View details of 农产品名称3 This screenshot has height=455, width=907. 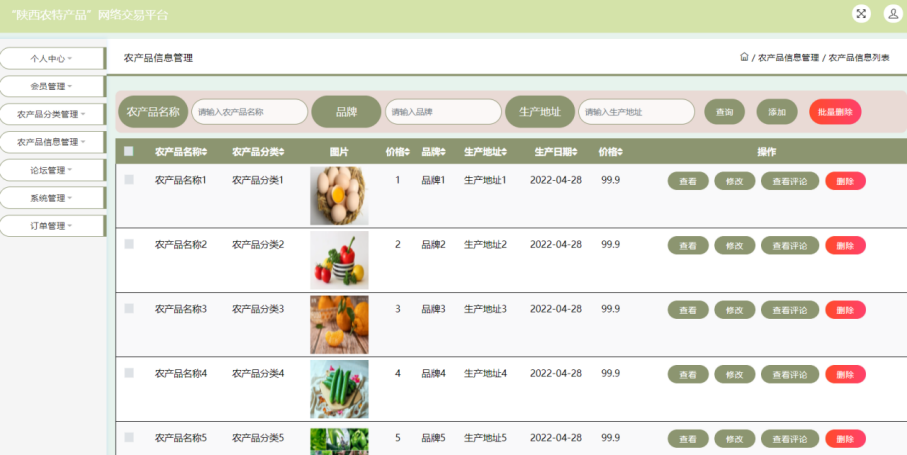688,310
